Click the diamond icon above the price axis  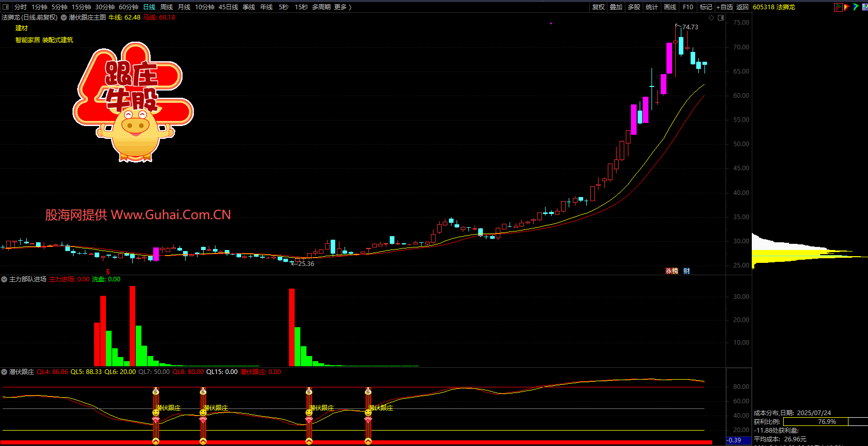pos(712,17)
